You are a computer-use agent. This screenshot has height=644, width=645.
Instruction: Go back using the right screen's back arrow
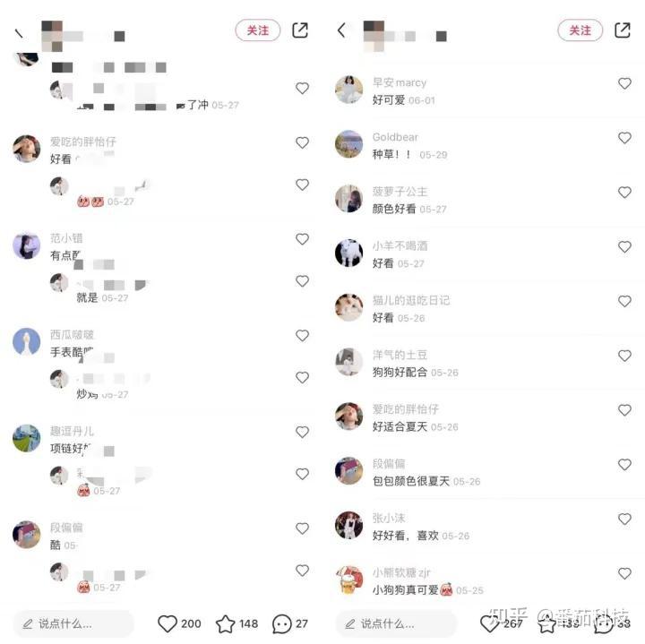tap(341, 30)
